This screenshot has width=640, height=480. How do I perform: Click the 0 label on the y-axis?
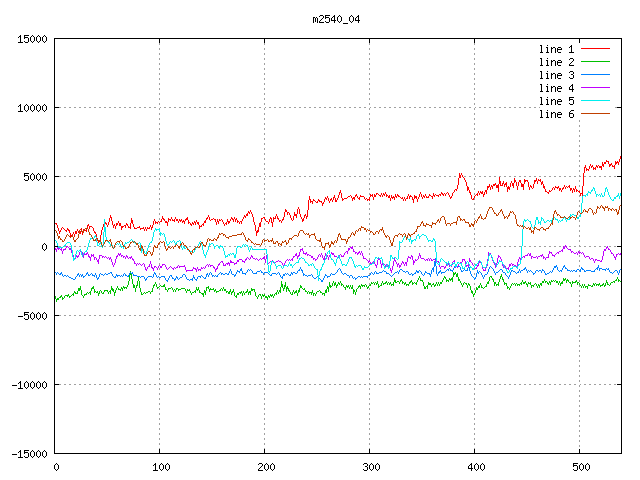tap(45, 246)
